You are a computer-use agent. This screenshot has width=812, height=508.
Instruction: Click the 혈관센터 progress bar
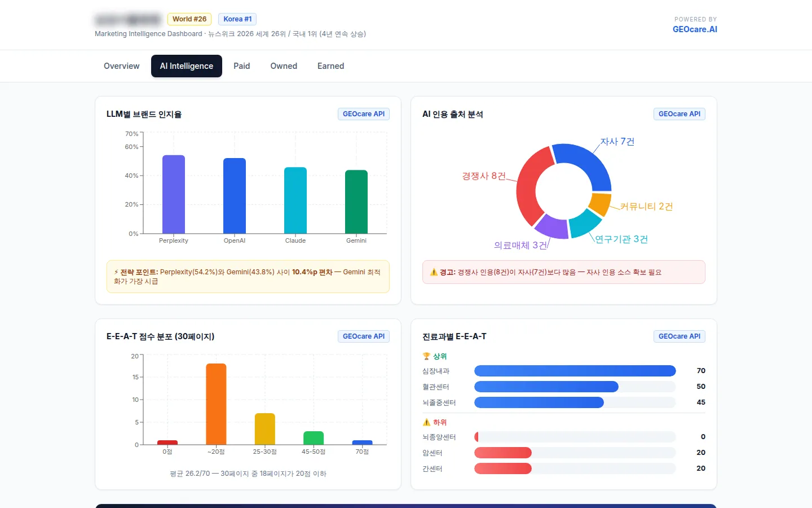575,387
